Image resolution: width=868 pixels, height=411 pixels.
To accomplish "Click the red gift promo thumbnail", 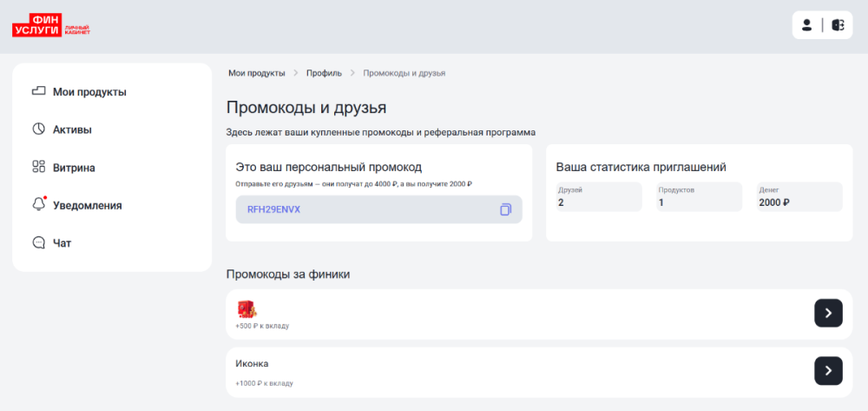I will [x=246, y=308].
